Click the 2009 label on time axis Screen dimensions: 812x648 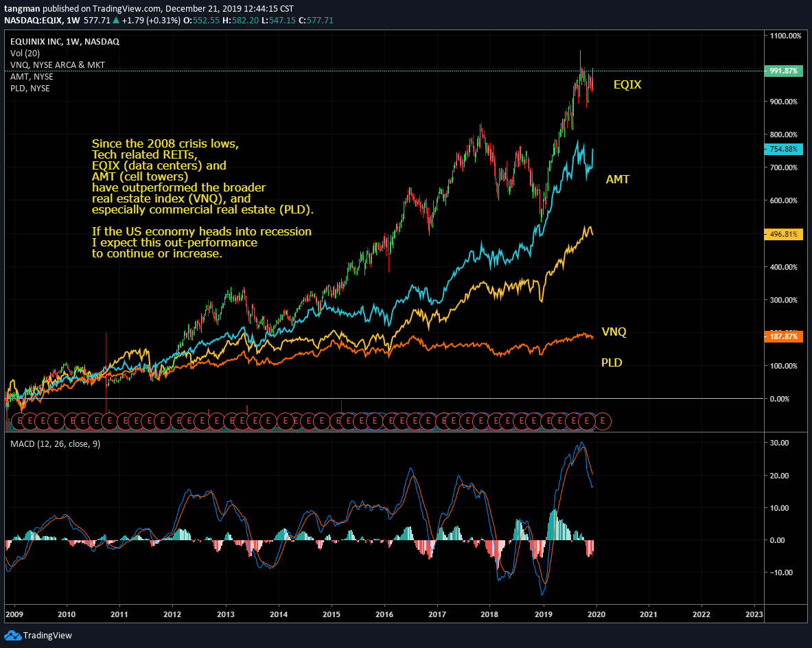tap(14, 614)
